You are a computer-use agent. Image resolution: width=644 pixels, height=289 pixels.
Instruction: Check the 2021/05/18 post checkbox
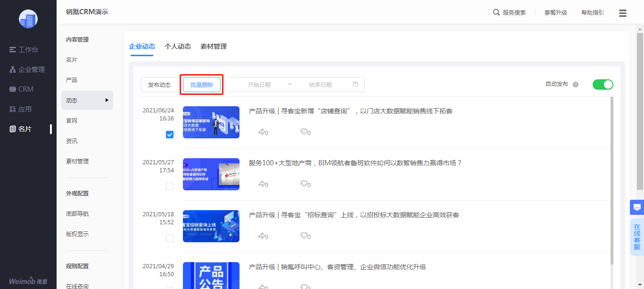pos(170,238)
